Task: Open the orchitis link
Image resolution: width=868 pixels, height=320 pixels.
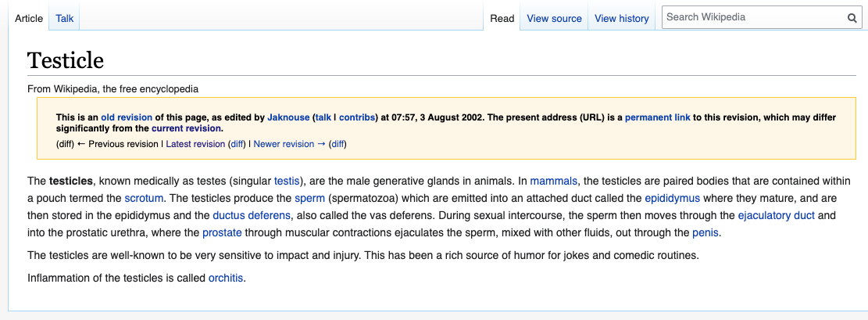Action: (x=225, y=279)
